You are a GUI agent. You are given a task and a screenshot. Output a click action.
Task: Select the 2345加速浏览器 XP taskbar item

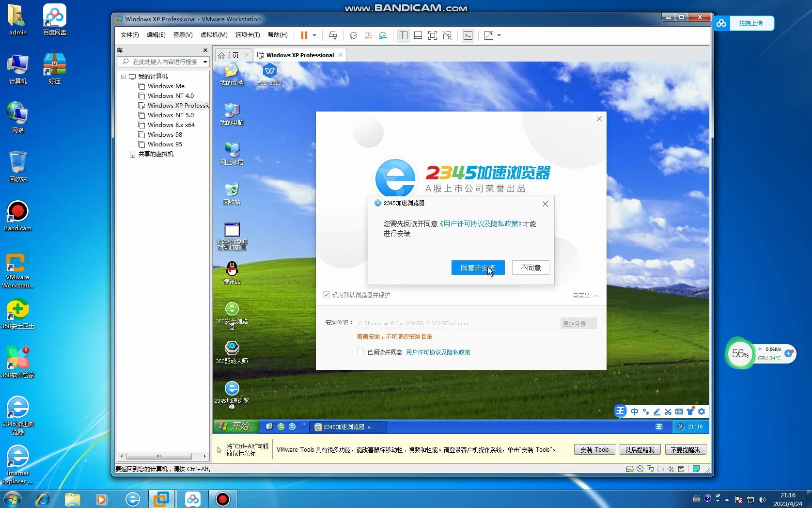click(x=348, y=427)
